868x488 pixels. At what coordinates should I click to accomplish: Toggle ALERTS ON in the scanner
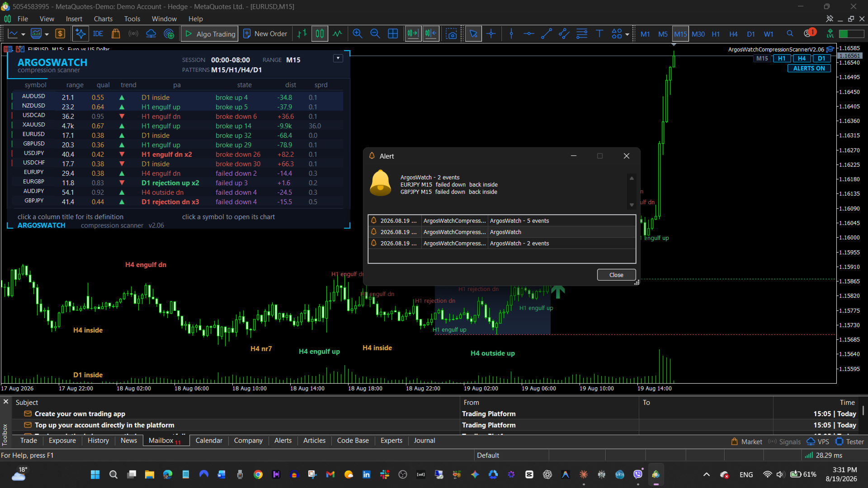809,68
